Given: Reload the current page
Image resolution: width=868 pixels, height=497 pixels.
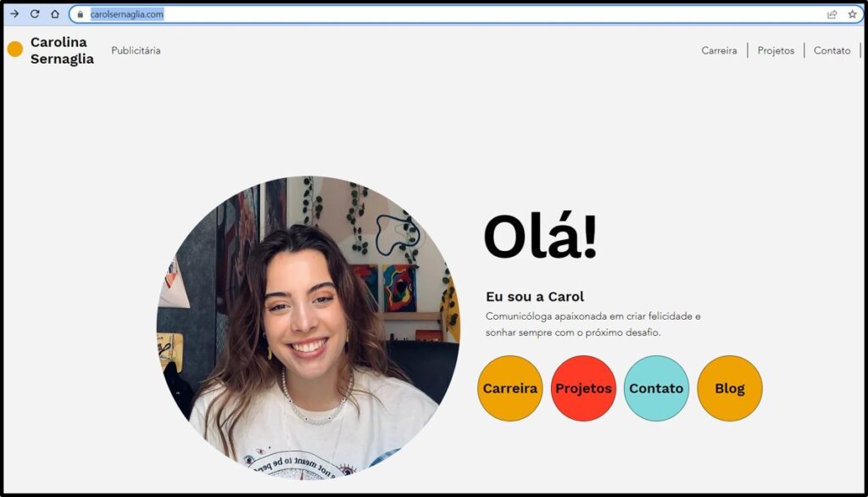Looking at the screenshot, I should pos(35,14).
